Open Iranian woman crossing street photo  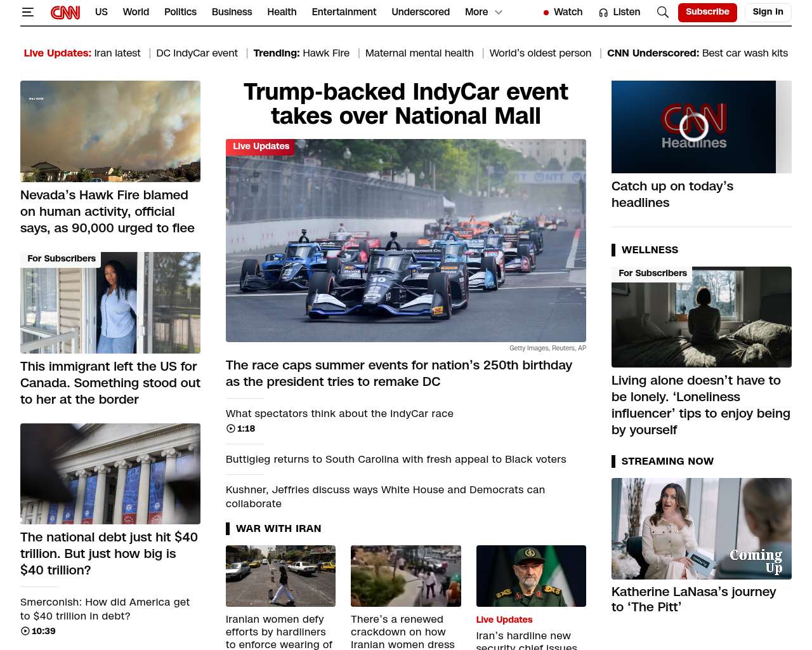280,576
